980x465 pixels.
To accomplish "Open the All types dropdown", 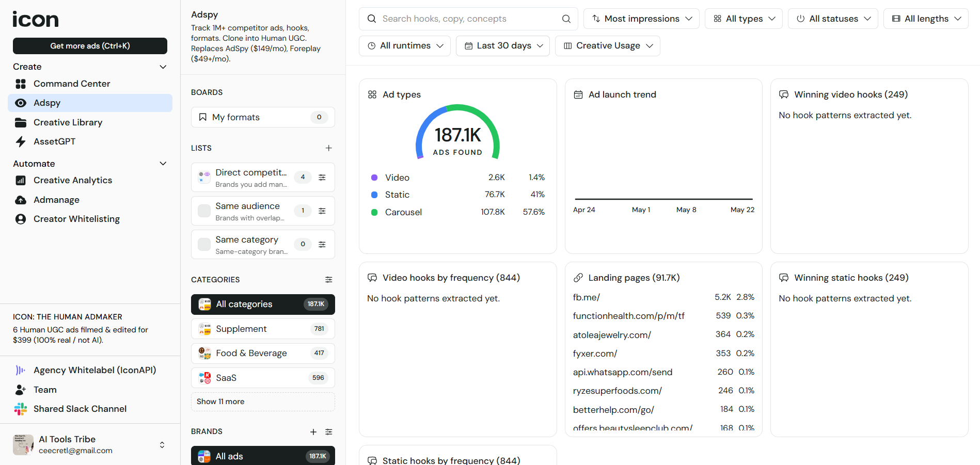I will [x=744, y=19].
